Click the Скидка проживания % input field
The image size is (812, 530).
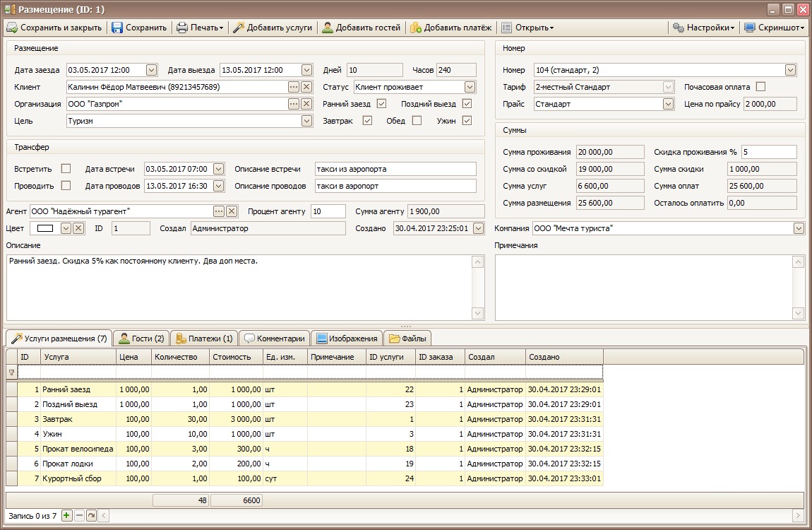[768, 152]
